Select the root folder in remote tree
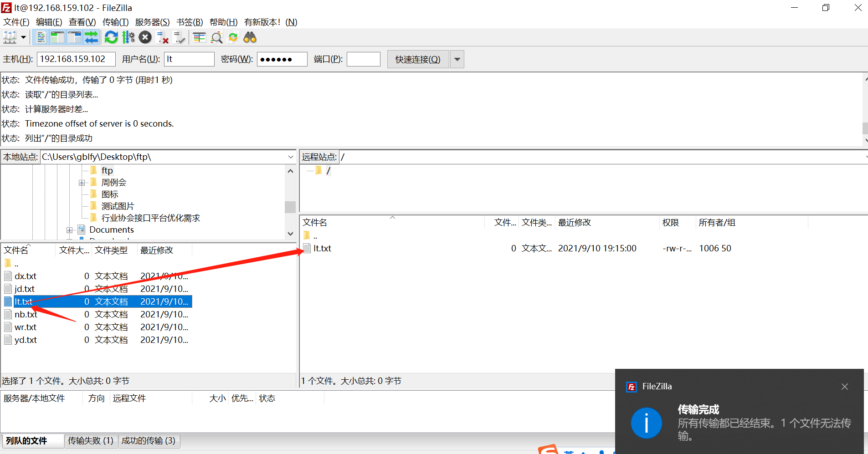This screenshot has height=454, width=868. 328,171
